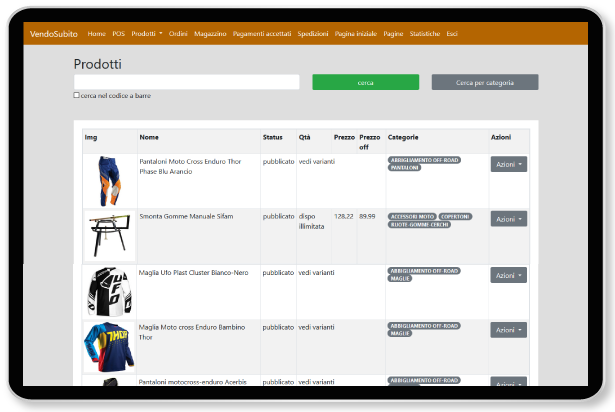This screenshot has width=615, height=412.
Task: Click the Status column header
Action: tap(273, 137)
